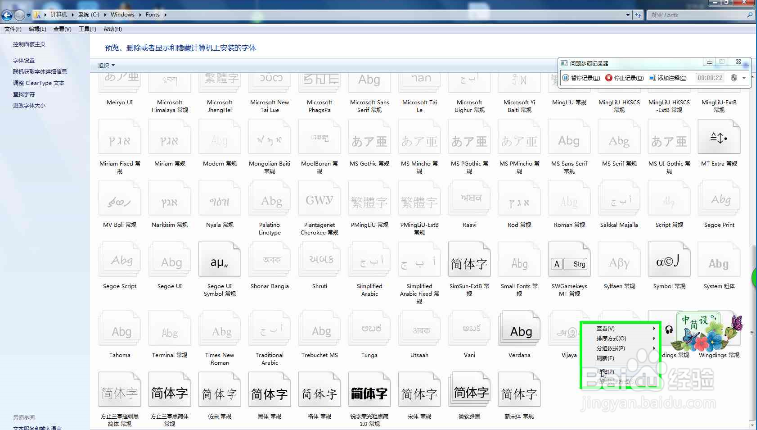Click the Add comment button in recorder
The height and width of the screenshot is (430, 757).
(x=668, y=78)
